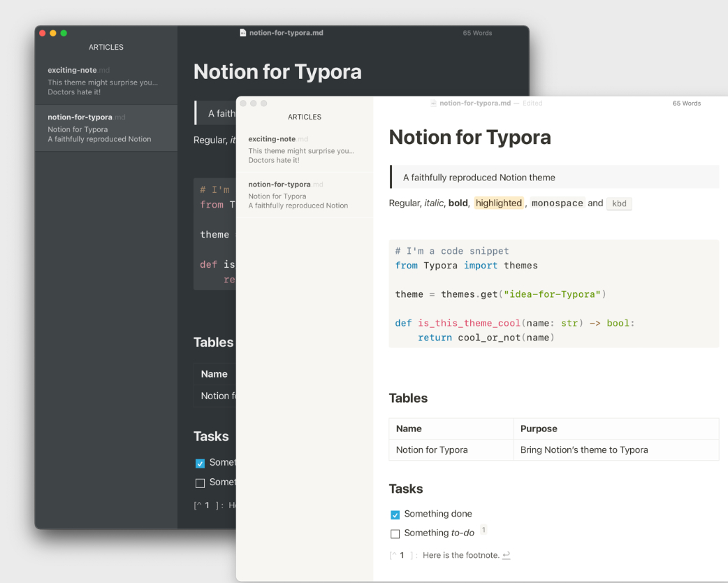Toggle the checked task box in the dark window

(x=200, y=463)
